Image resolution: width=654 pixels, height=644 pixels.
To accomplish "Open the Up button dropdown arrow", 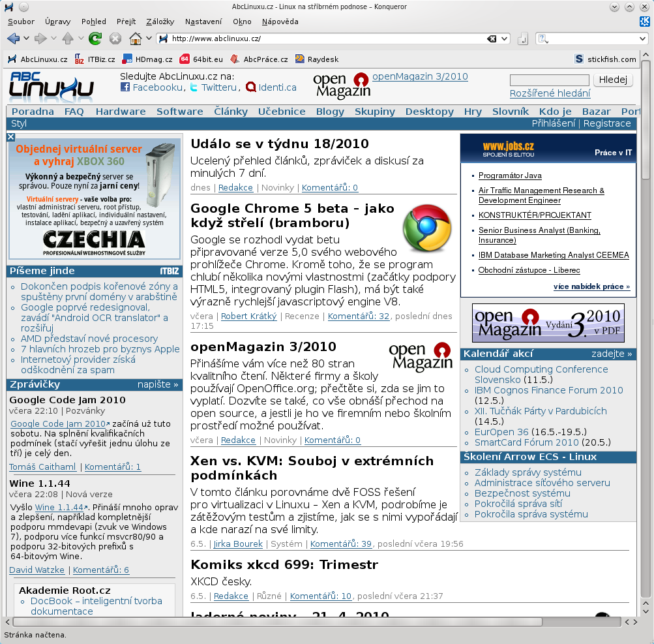I will [x=81, y=38].
